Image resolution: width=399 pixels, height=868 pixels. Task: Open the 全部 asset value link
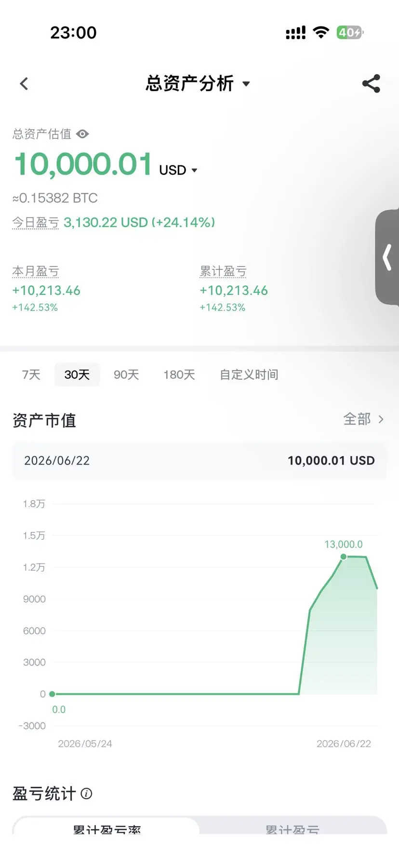[363, 419]
